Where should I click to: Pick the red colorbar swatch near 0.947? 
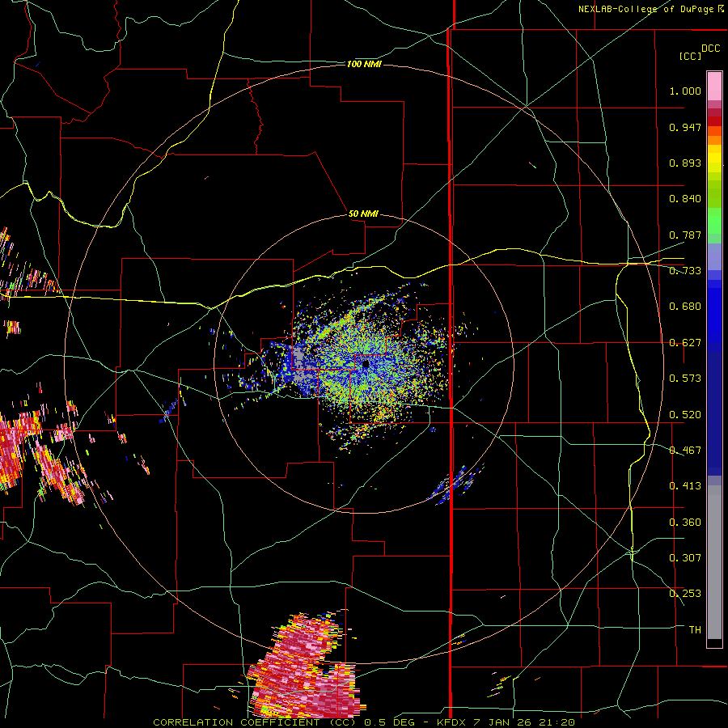coord(714,121)
